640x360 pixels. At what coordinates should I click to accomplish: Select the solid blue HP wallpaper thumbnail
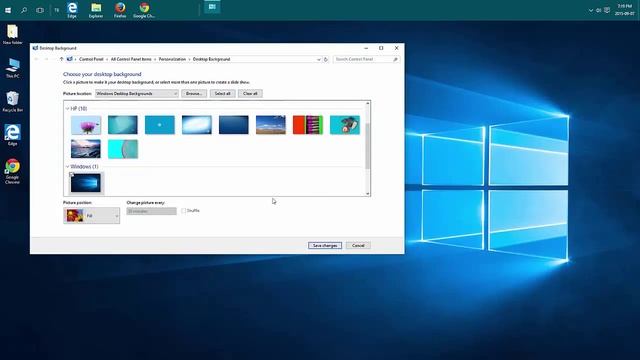point(160,125)
